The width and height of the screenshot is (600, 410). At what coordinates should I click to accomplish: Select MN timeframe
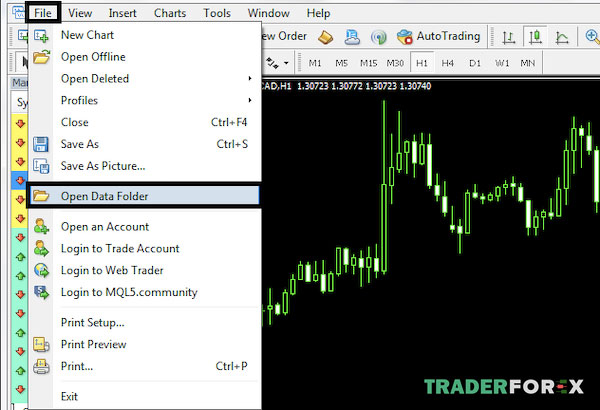point(528,63)
